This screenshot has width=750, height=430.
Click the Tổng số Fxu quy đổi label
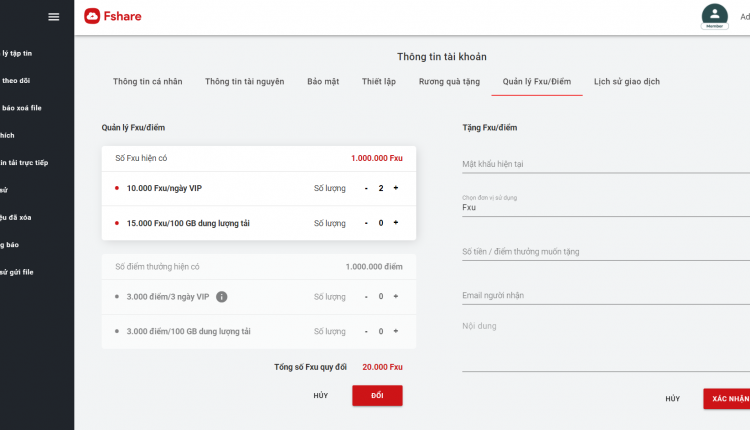click(x=310, y=367)
